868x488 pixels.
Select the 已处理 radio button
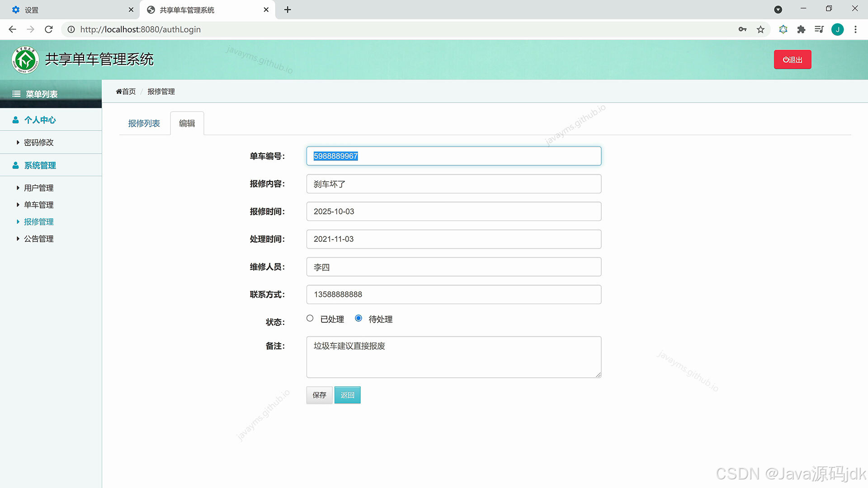[x=310, y=318]
